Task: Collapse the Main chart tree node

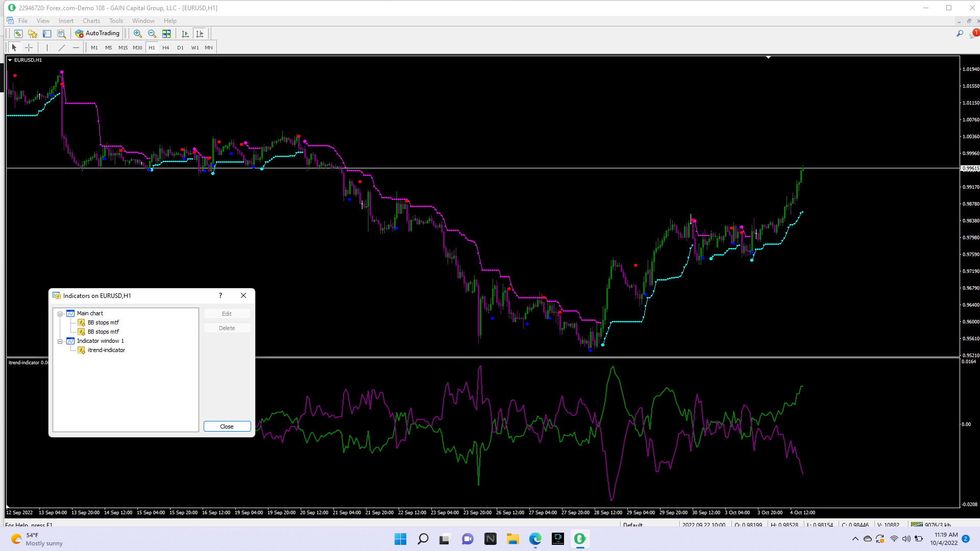Action: [60, 314]
